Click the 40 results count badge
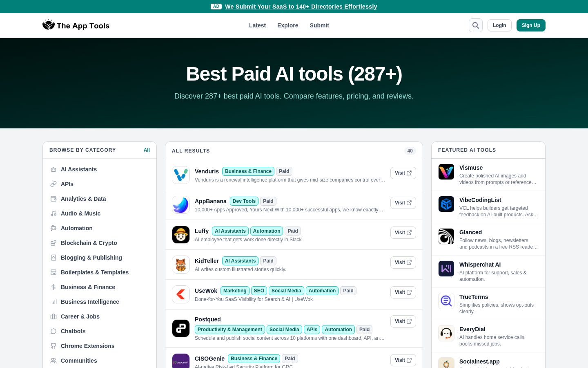This screenshot has width=588, height=368. coord(410,151)
